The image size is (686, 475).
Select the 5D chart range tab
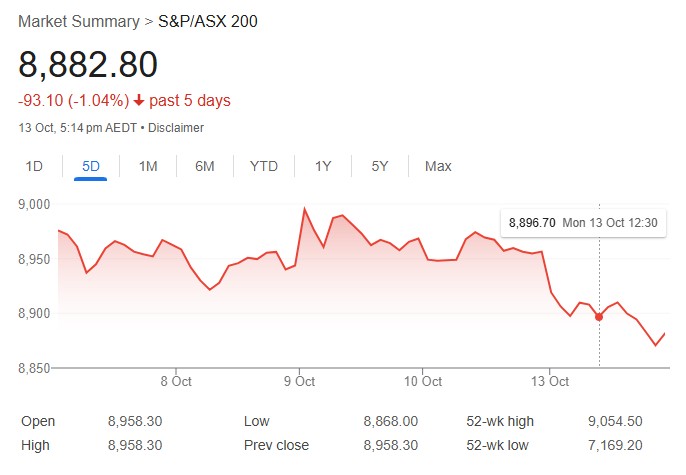91,166
